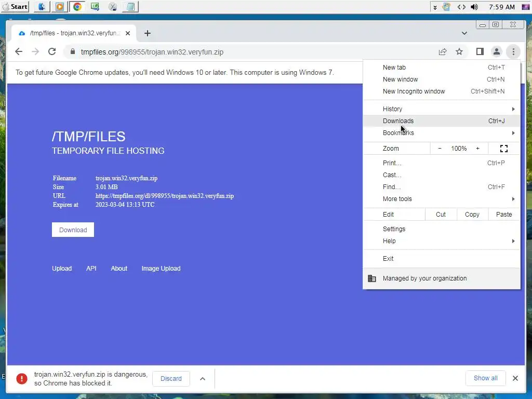Click the 3.01 MB size value
Viewport: 532px width, 399px height.
pyautogui.click(x=107, y=187)
